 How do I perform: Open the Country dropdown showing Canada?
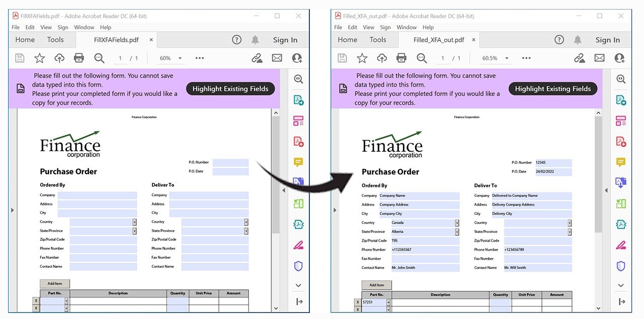click(x=457, y=223)
